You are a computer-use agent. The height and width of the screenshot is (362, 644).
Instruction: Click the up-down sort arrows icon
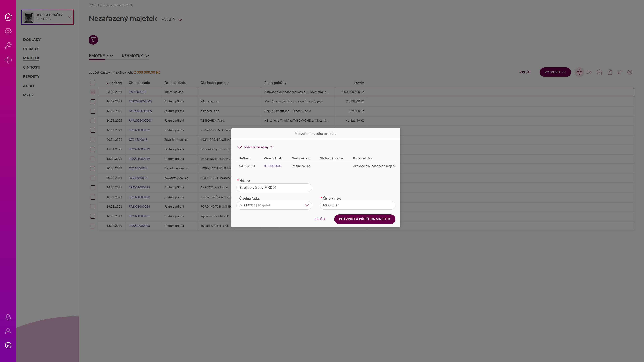tap(620, 72)
